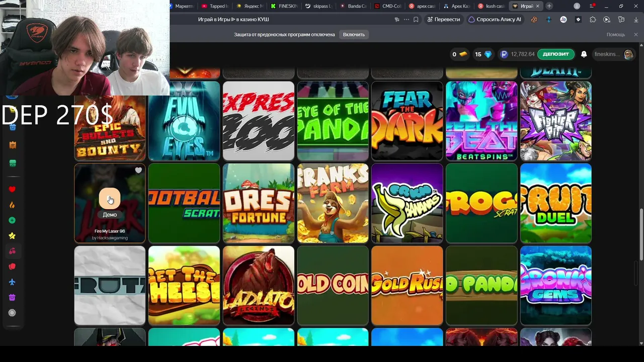Open the Fear the Dark game tile
This screenshot has width=644, height=362.
pyautogui.click(x=407, y=121)
